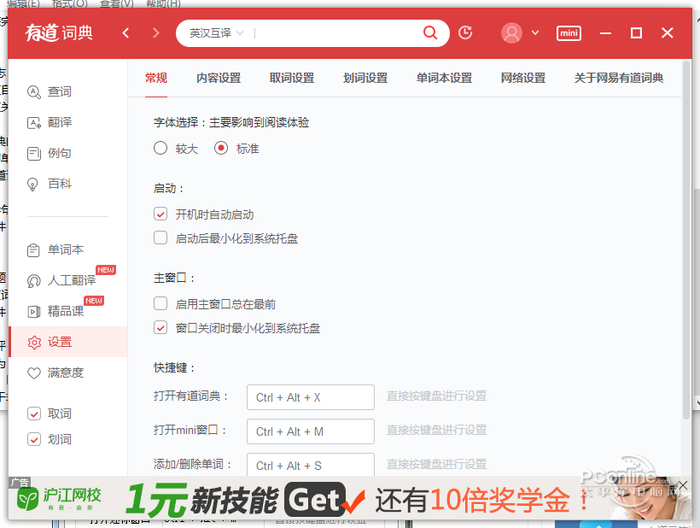Open the 翻译 translation sidebar item
Screen dimensions: 700x528
(x=49, y=122)
